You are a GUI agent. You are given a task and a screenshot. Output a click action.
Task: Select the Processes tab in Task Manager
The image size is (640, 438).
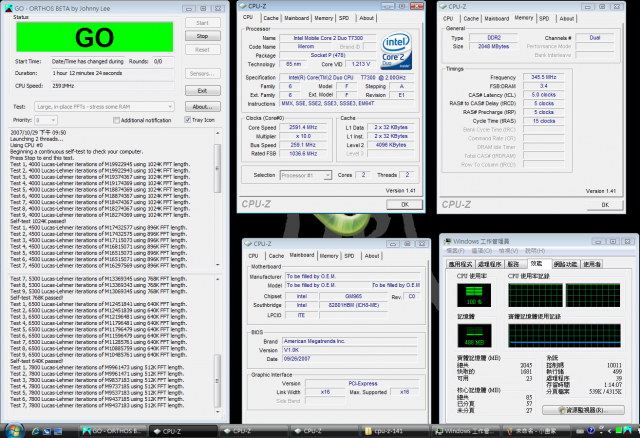tap(489, 264)
